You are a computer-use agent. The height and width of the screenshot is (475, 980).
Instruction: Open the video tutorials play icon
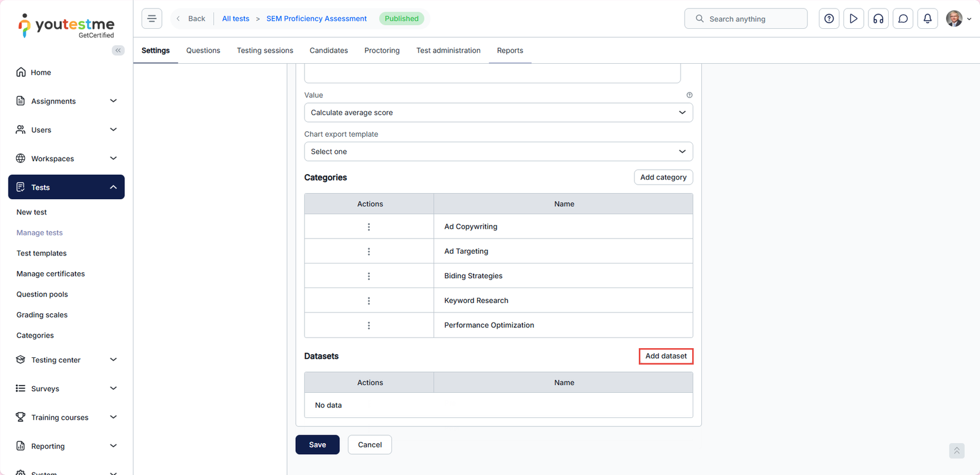coord(853,18)
